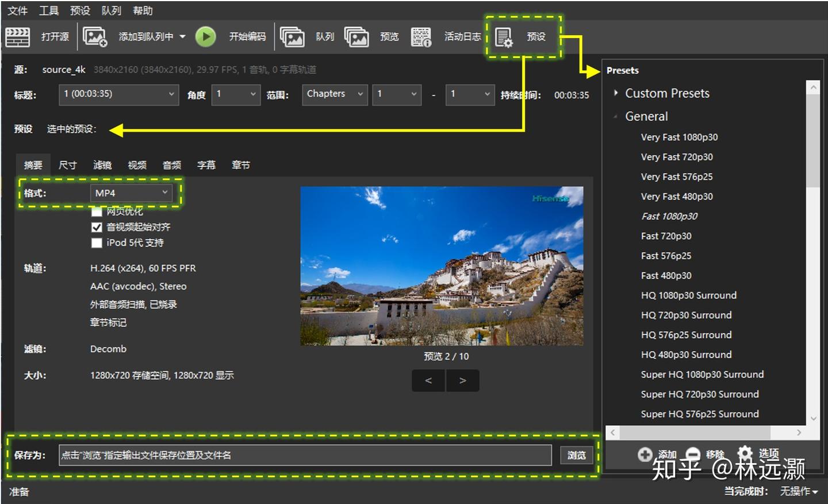Enable the 网页优化 web optimized checkbox
This screenshot has height=504, width=828.
[97, 211]
